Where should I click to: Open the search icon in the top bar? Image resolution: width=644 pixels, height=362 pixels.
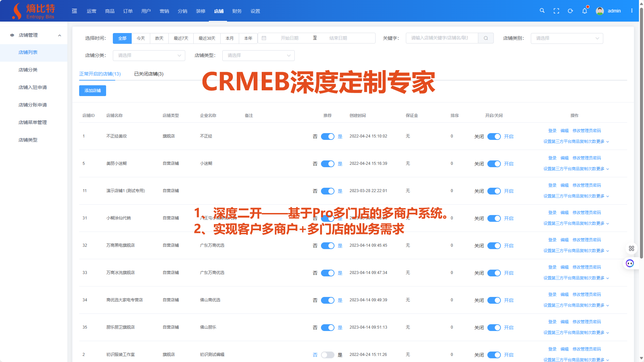542,11
